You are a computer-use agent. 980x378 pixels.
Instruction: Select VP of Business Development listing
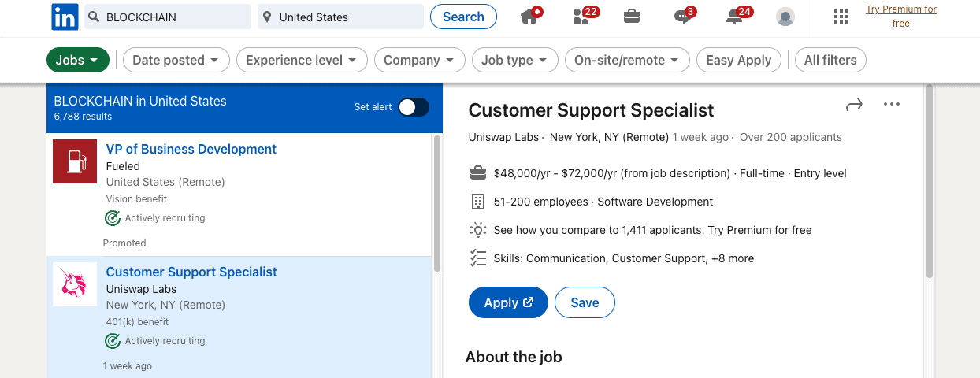point(191,150)
